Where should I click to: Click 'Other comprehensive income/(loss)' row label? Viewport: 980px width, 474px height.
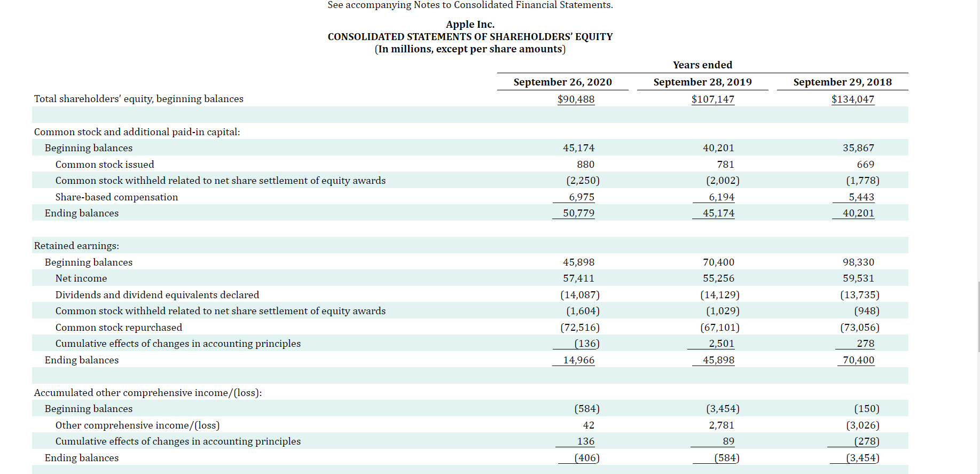tap(137, 425)
